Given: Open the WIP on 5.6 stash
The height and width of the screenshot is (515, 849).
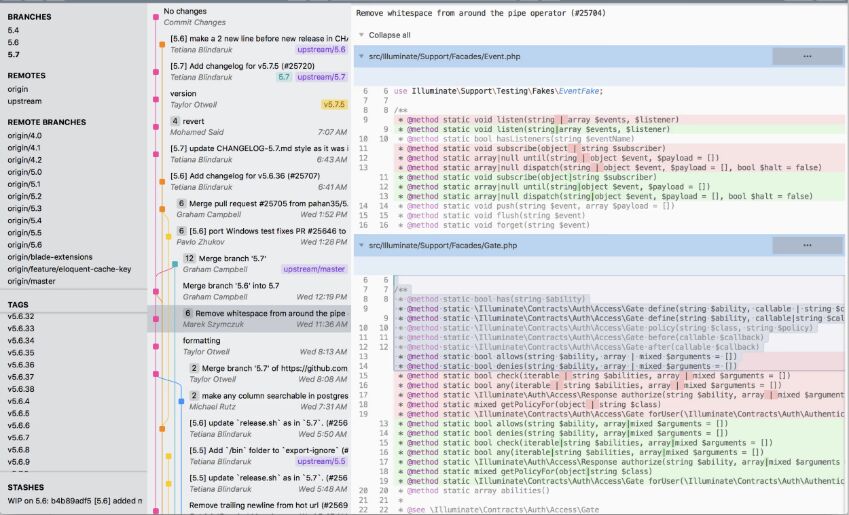Looking at the screenshot, I should (75, 501).
